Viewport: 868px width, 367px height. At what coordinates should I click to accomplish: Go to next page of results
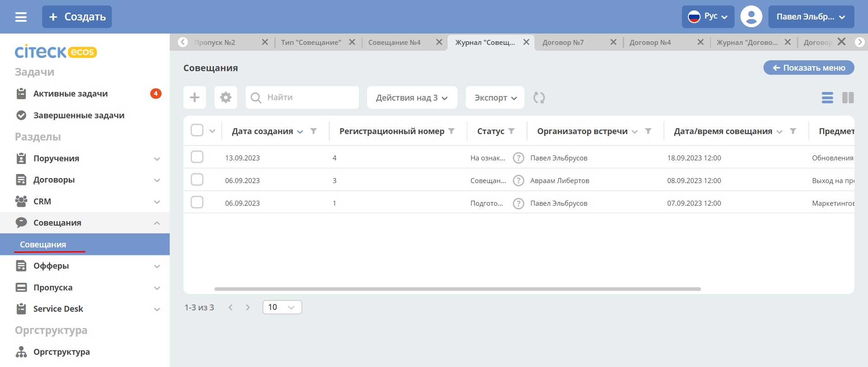click(248, 307)
